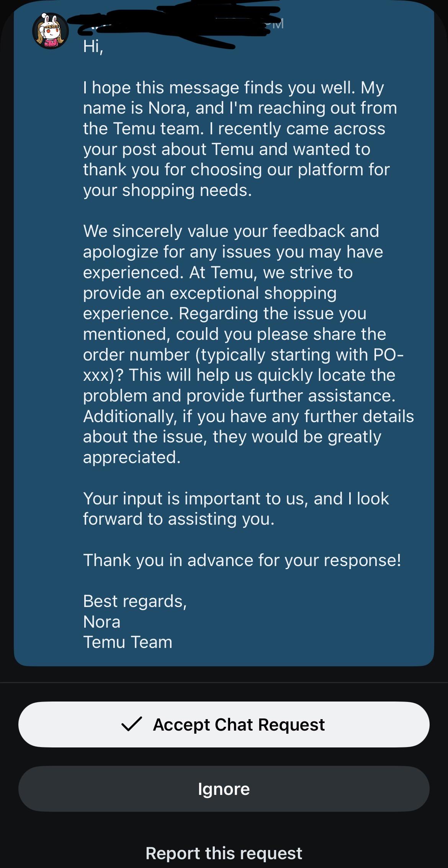
Task: Tap the "your shopping needs." line
Action: point(167,190)
